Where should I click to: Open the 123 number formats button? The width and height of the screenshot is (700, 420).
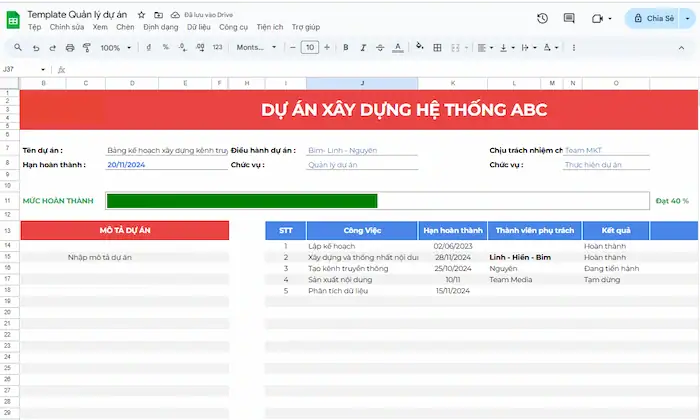(217, 47)
